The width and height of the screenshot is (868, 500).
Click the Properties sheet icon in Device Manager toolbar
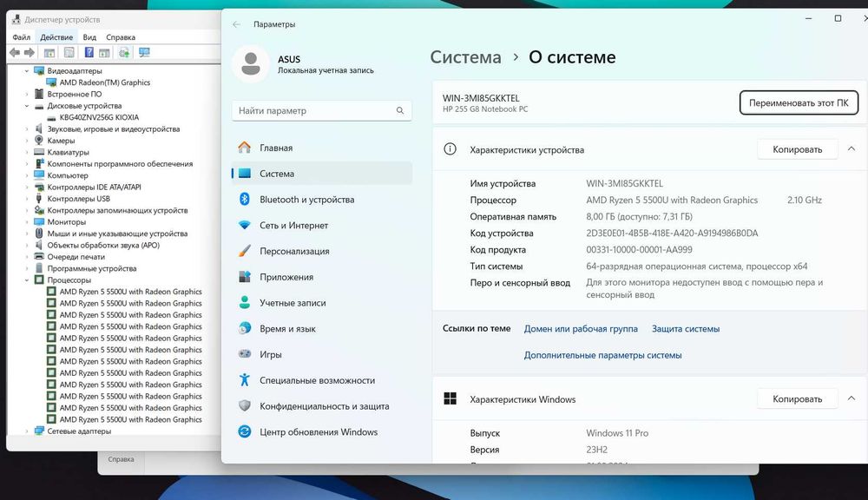click(x=69, y=52)
